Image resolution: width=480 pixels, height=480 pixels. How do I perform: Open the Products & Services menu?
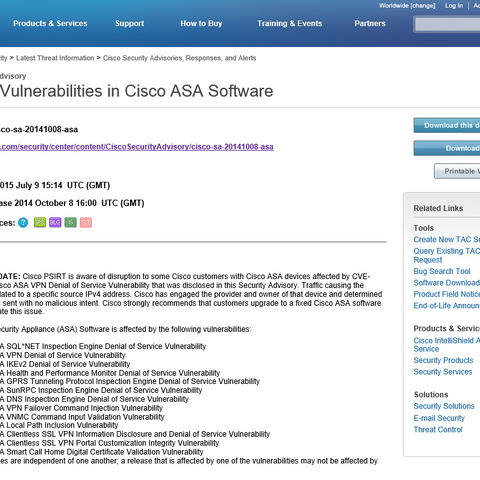(50, 23)
